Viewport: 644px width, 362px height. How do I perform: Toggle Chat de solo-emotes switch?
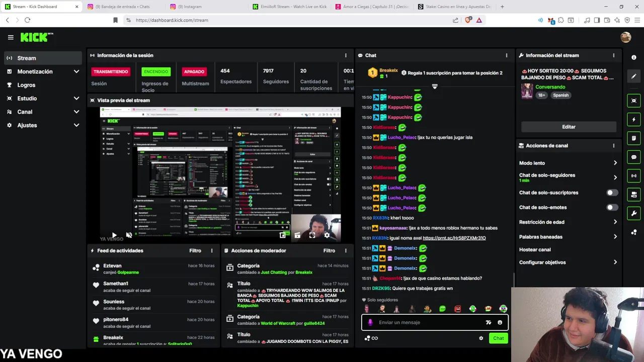click(612, 207)
